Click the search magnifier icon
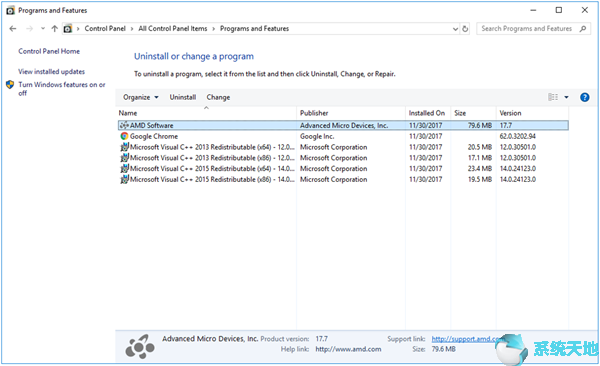The width and height of the screenshot is (600, 366). click(x=583, y=29)
